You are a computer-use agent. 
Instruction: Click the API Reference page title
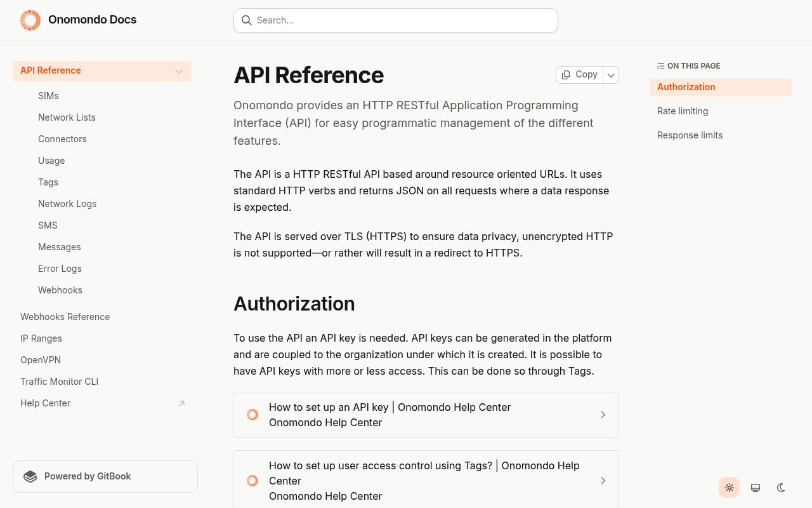point(308,75)
